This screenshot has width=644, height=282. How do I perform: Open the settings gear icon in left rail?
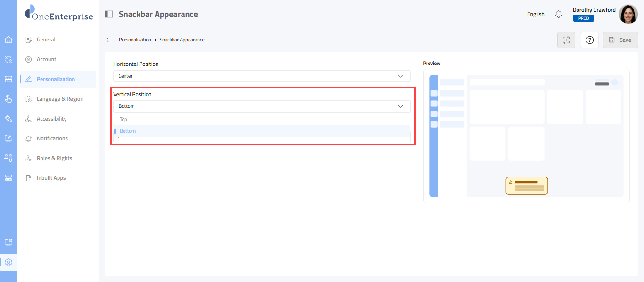click(x=8, y=262)
